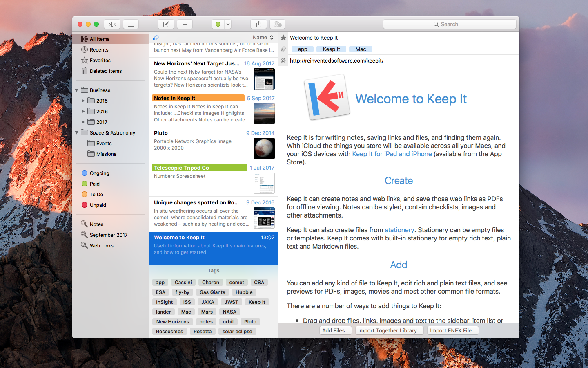This screenshot has height=368, width=588.
Task: Click the Telescopic Tripod spreadsheet thumbnail
Action: [264, 183]
